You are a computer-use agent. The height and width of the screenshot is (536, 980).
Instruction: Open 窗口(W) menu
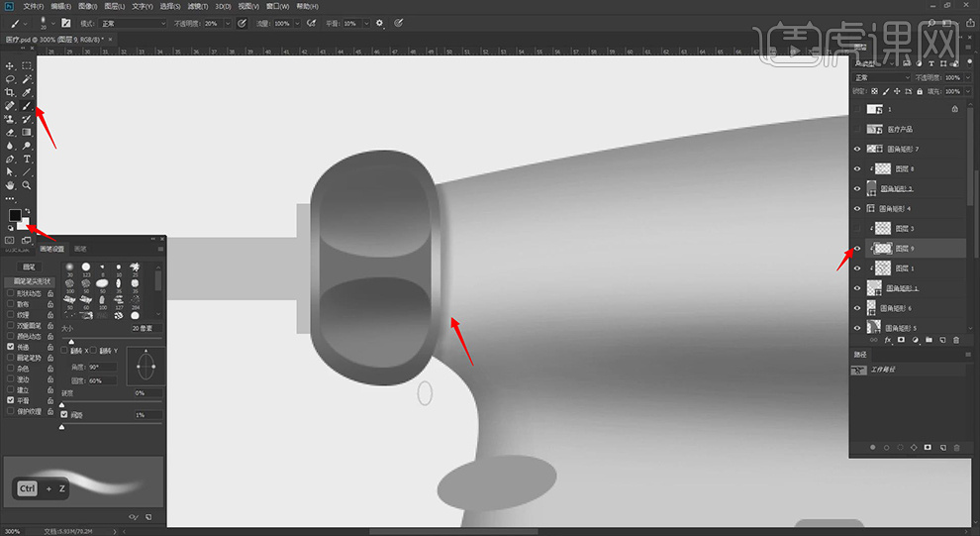coord(277,6)
